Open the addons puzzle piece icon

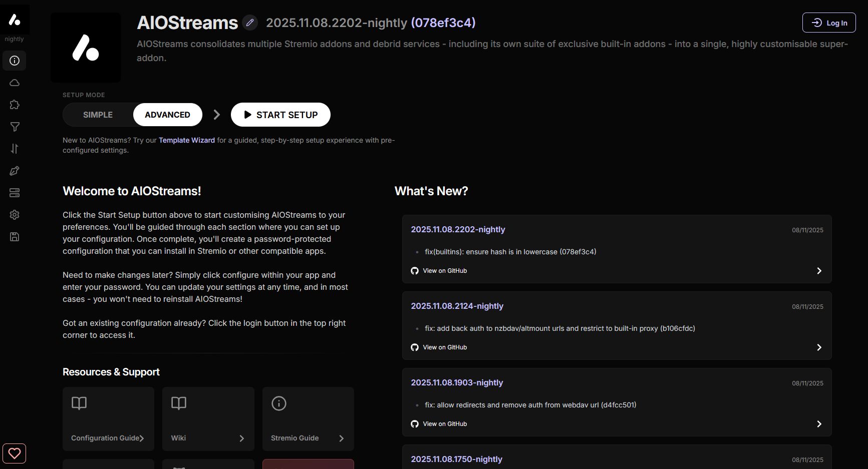pyautogui.click(x=15, y=105)
